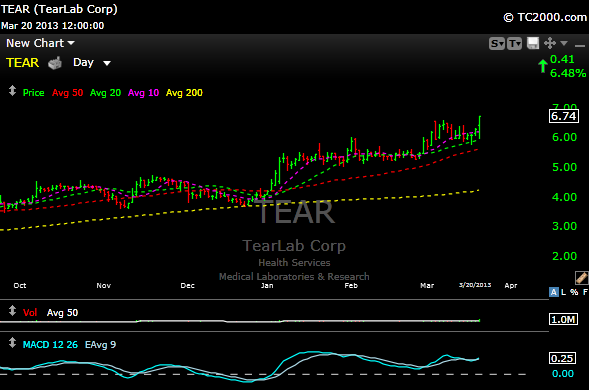Select the Avg 50 volume label
Screen dimensions: 589x390
click(62, 313)
